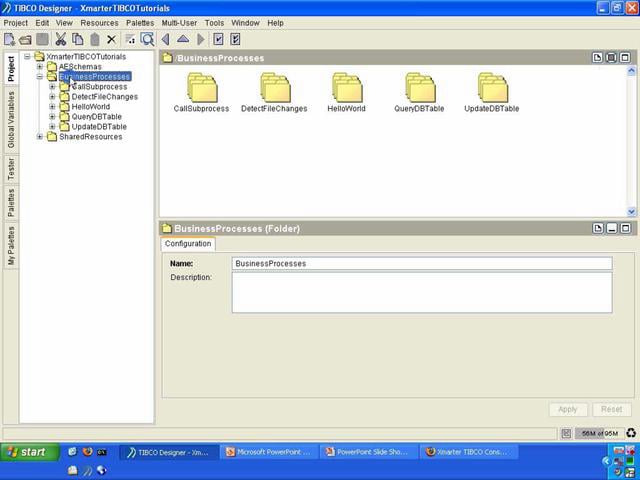Click the Name input field

pos(422,264)
